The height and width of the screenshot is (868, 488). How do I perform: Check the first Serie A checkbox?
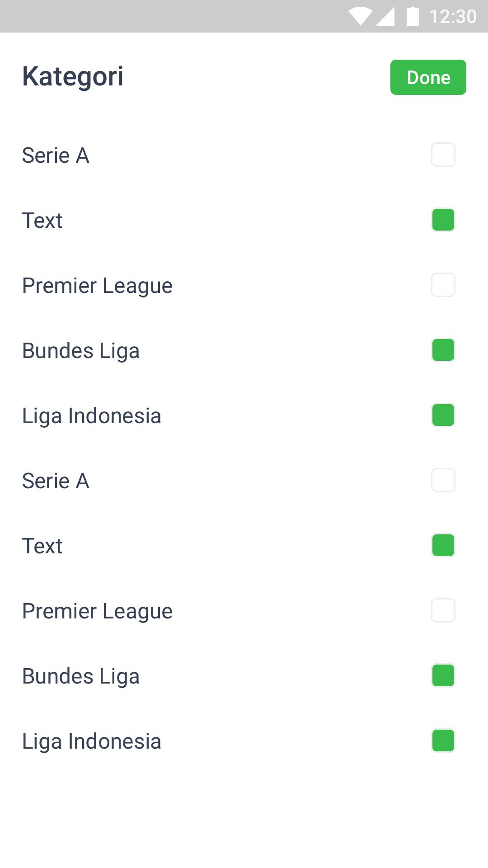coord(443,155)
